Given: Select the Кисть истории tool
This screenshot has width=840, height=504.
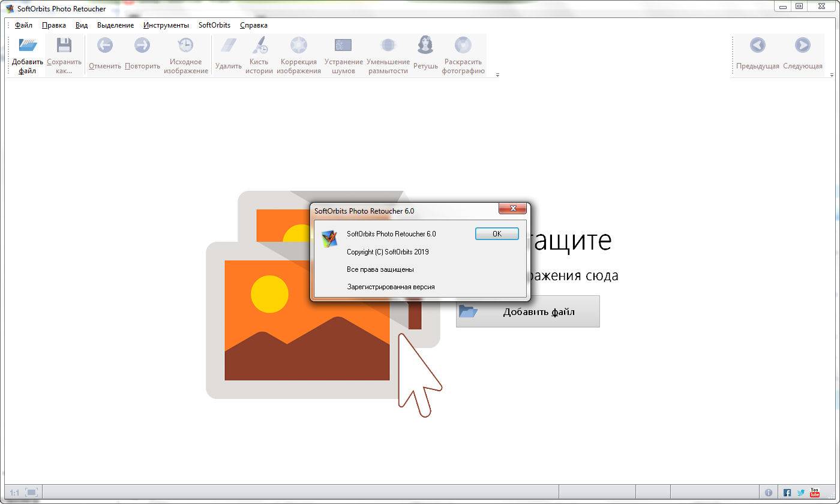Looking at the screenshot, I should 259,45.
